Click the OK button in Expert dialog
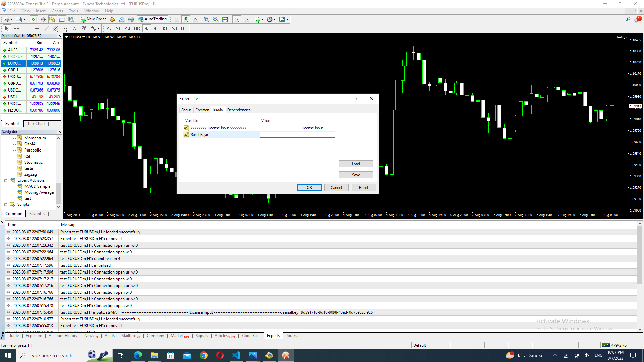Image resolution: width=644 pixels, height=362 pixels. 309,188
